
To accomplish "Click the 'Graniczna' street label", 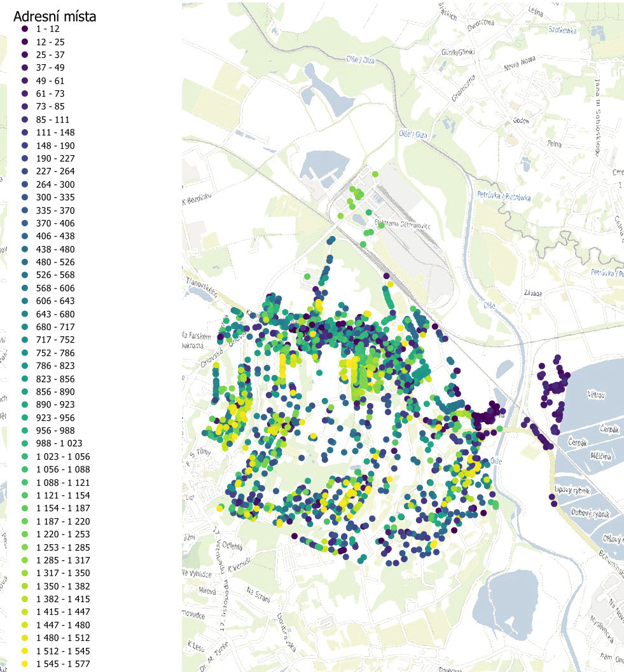I will [463, 88].
